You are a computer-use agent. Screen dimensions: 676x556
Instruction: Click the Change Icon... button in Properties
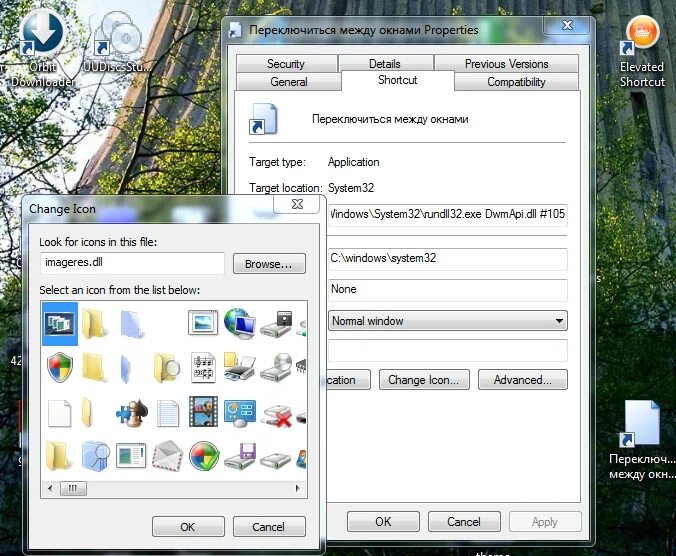pos(424,380)
